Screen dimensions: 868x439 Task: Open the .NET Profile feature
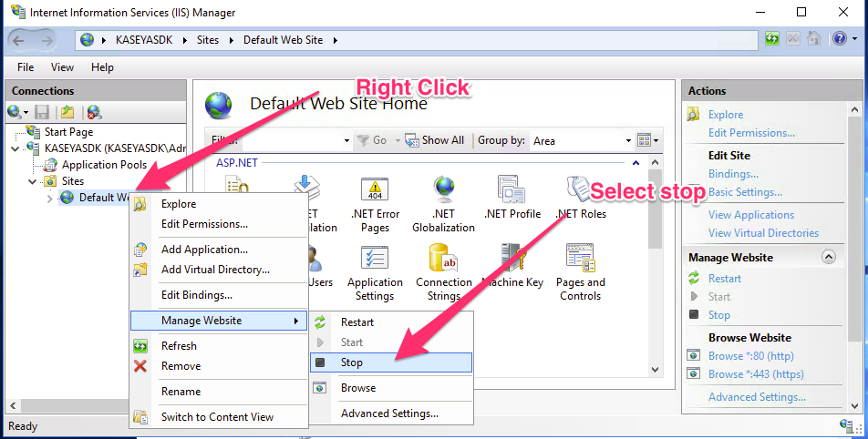512,198
